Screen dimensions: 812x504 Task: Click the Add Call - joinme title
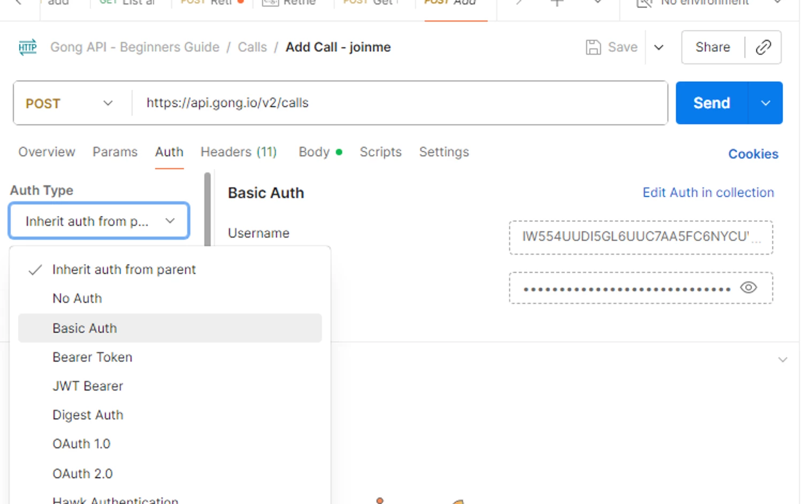coord(338,47)
